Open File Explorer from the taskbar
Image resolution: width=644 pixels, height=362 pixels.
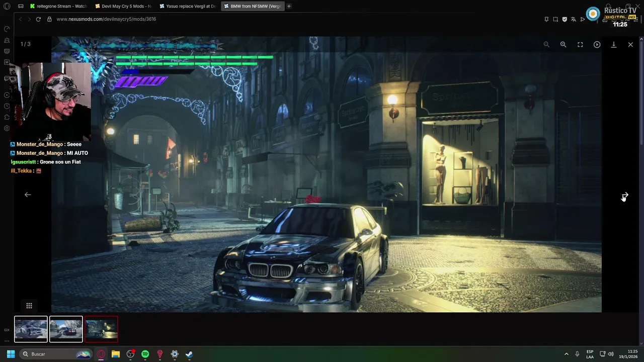click(116, 354)
